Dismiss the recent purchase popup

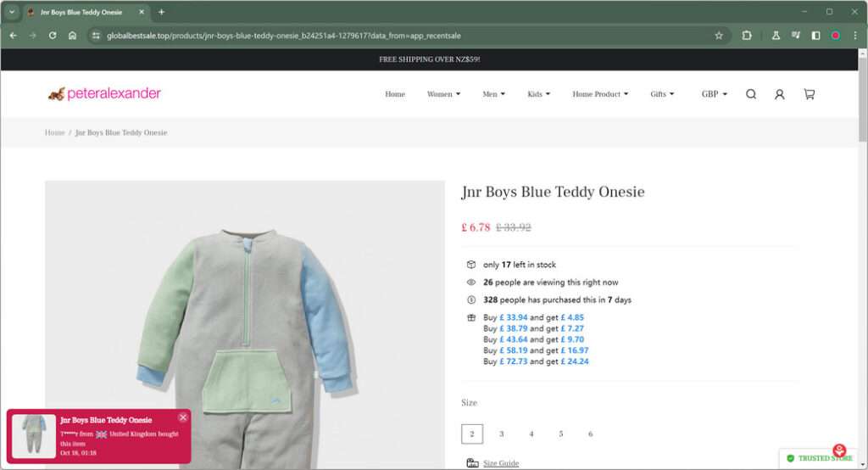click(x=183, y=417)
